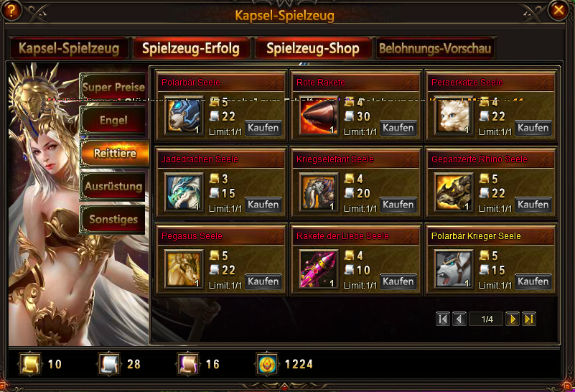This screenshot has width=575, height=392.
Task: Buy the Jadedrachen Seele with Kaufen
Action: (263, 205)
